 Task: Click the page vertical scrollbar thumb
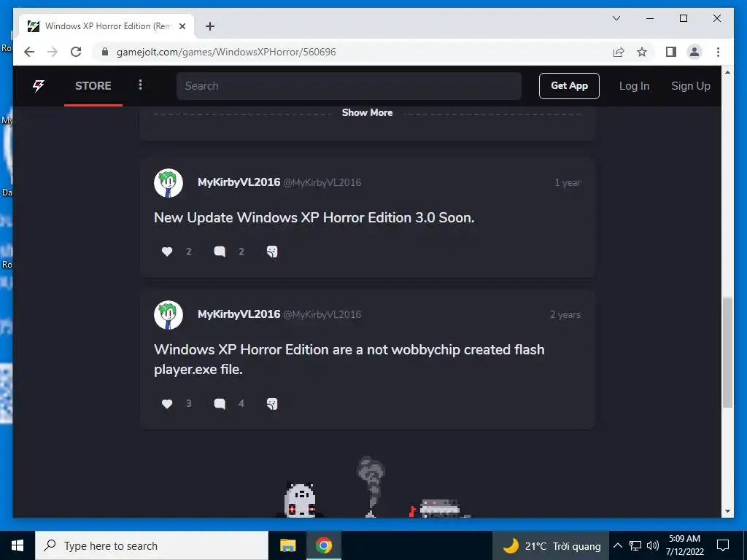click(x=727, y=352)
